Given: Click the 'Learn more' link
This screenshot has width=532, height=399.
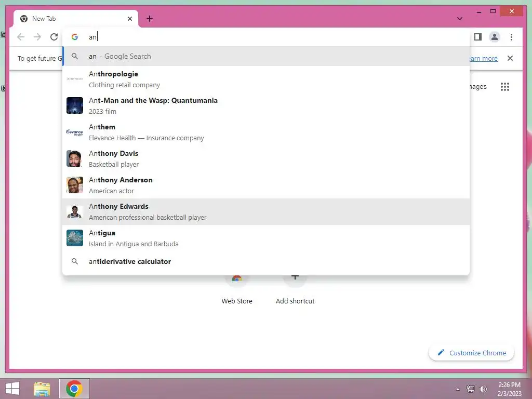Looking at the screenshot, I should [484, 58].
